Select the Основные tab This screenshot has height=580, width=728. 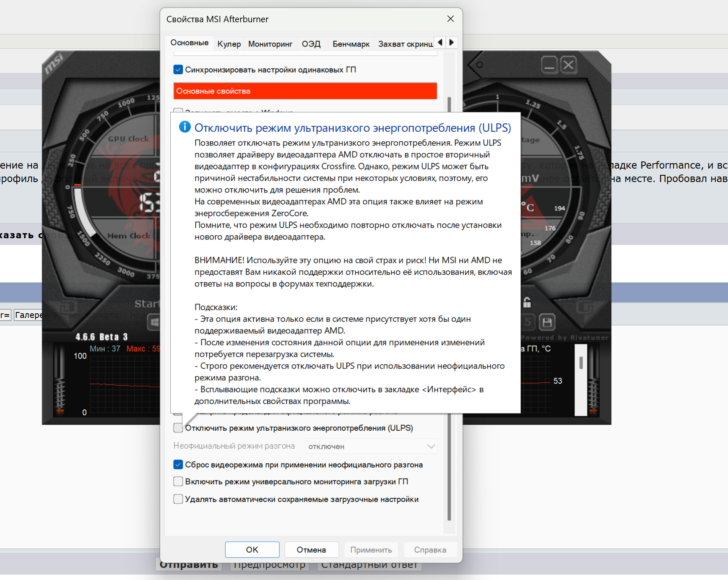pos(190,43)
